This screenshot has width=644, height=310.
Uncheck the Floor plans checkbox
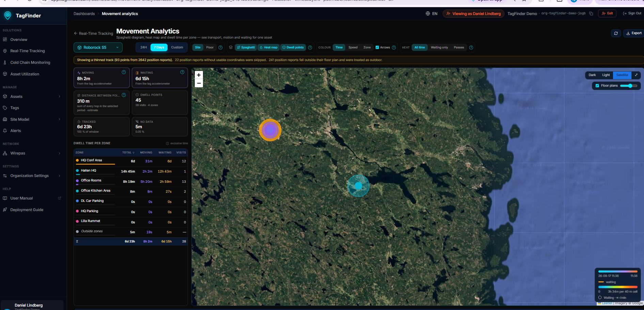coord(597,86)
